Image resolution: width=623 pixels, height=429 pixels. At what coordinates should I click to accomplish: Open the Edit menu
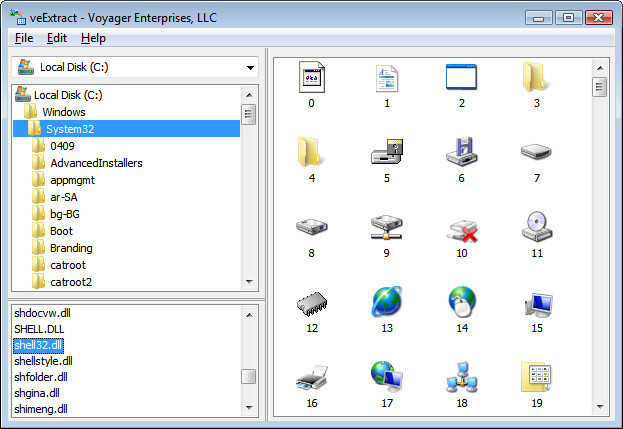[57, 38]
